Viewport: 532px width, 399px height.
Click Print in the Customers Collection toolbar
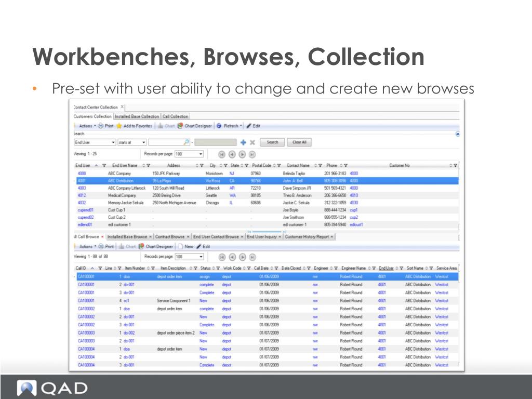coord(105,126)
